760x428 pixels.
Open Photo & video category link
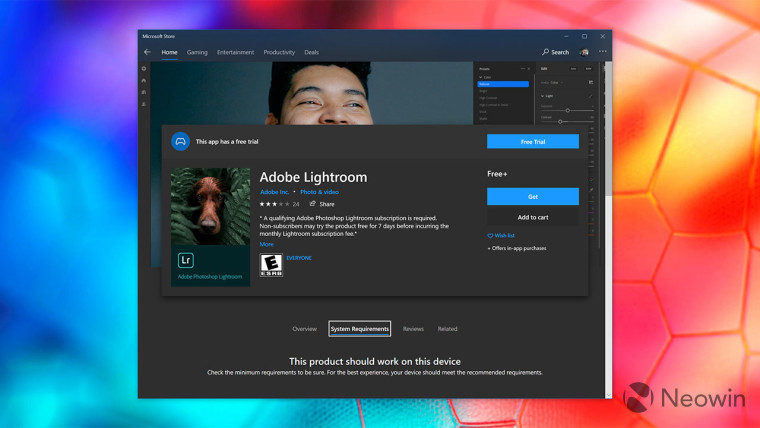319,192
